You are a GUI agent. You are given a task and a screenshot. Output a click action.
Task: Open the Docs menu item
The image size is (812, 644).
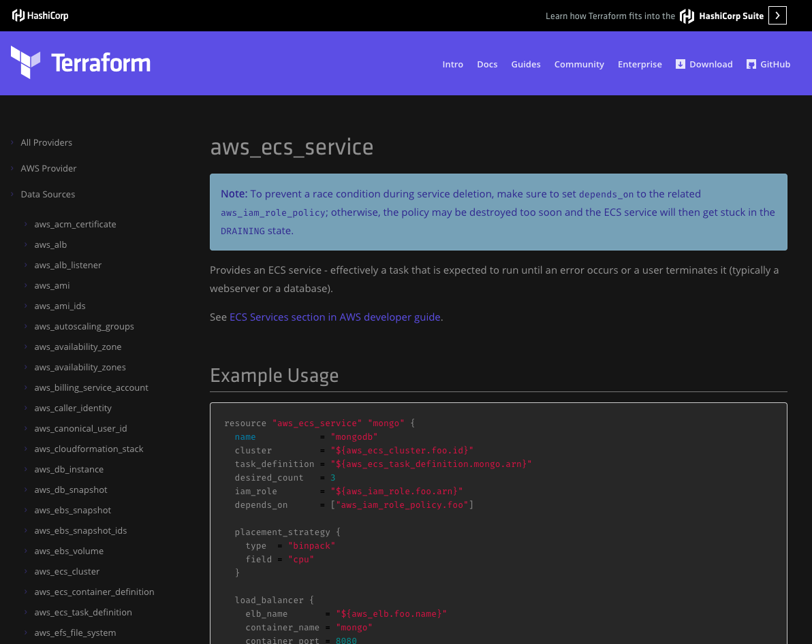pyautogui.click(x=487, y=64)
